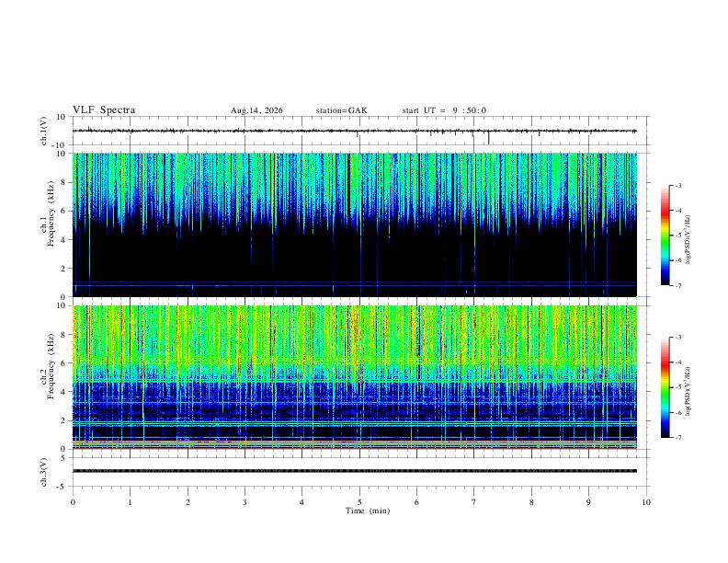Click the 5 minute tick on time axis
This screenshot has height=563, width=728.
tap(359, 502)
